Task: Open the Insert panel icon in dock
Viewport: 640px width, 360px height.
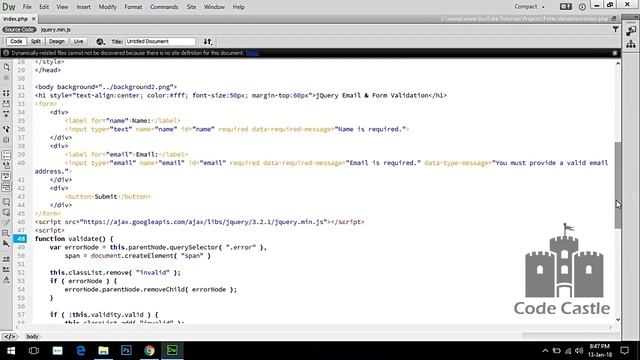Action: 631,31
